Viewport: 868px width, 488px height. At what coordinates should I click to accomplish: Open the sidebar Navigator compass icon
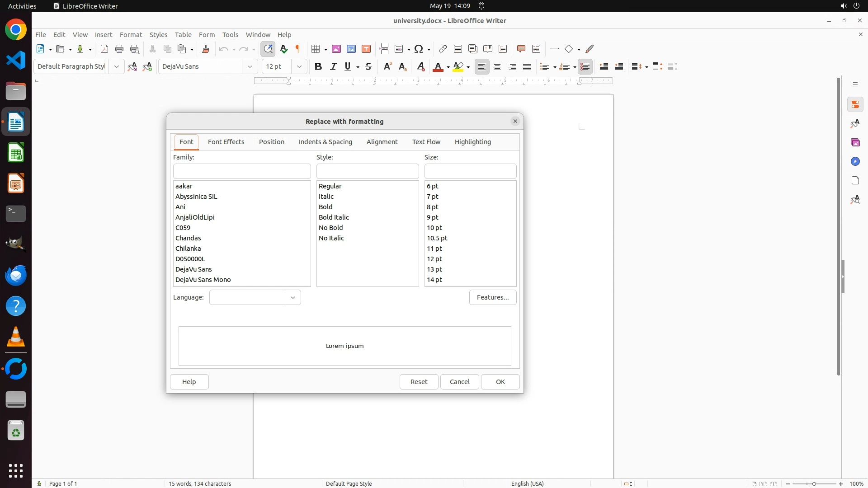[855, 162]
